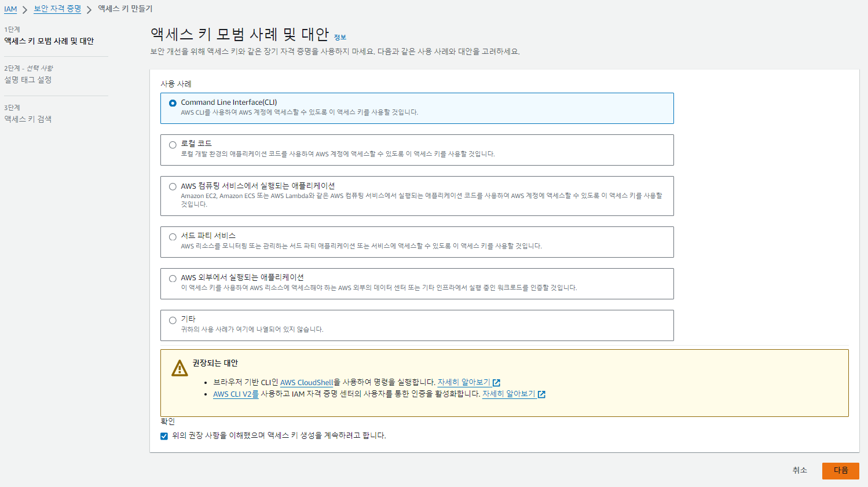This screenshot has height=487, width=868.
Task: Choose AWS 컴퓨팅 서비스에서 실행되는 애플리케이션 option
Action: [x=173, y=186]
